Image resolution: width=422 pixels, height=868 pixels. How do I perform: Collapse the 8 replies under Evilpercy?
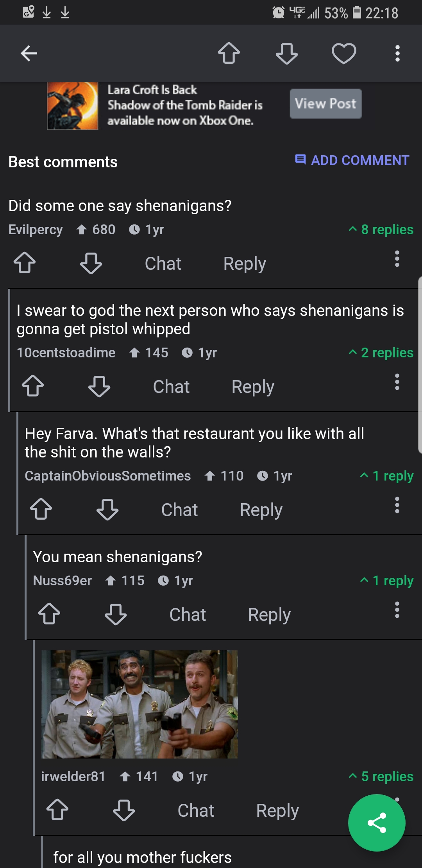point(381,230)
